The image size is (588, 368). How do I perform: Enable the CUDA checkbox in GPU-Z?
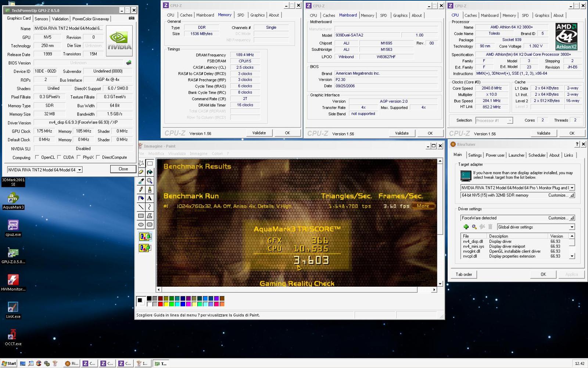(x=59, y=157)
